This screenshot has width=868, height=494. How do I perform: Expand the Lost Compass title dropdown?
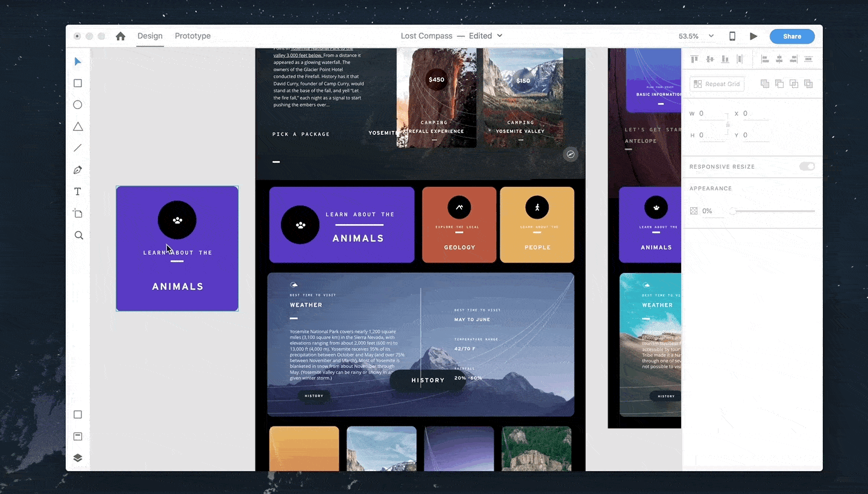coord(499,36)
